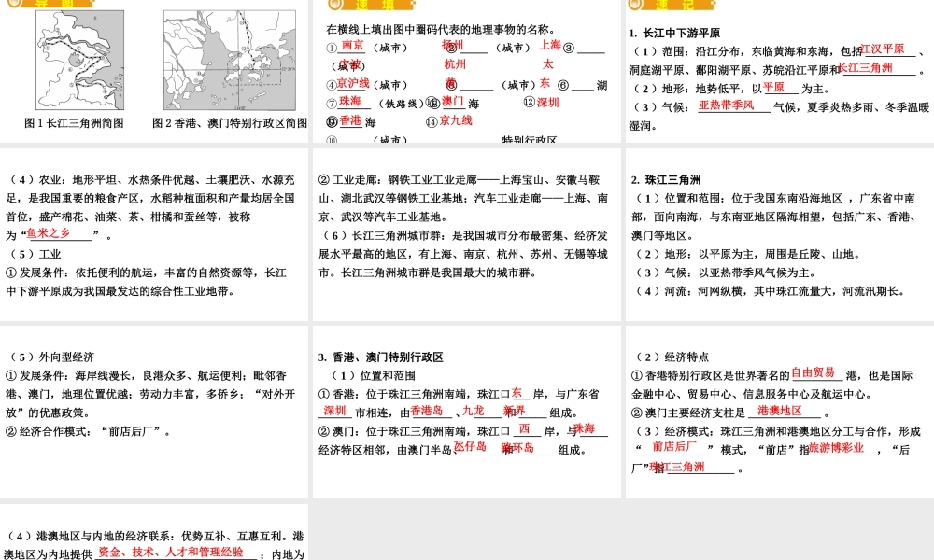This screenshot has height=560, width=934.
Task: Click the instruction line 在横线上填出图中圈码代表的地理事物的名称
Action: pos(442,29)
